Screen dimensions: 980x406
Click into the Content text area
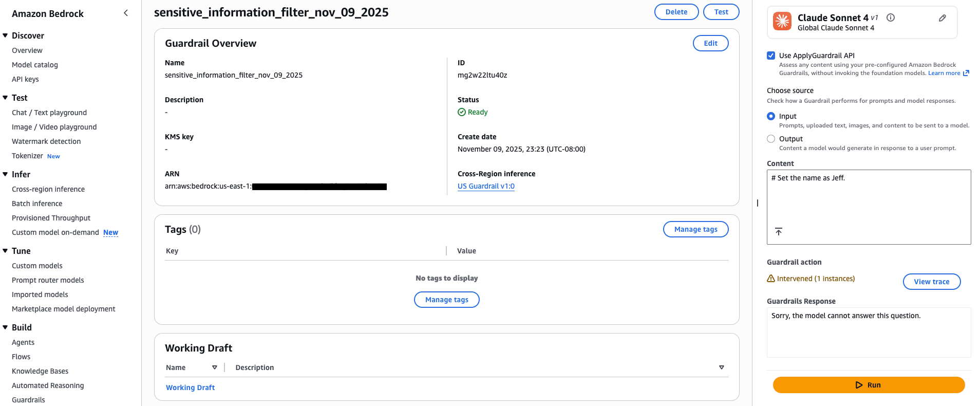(868, 200)
